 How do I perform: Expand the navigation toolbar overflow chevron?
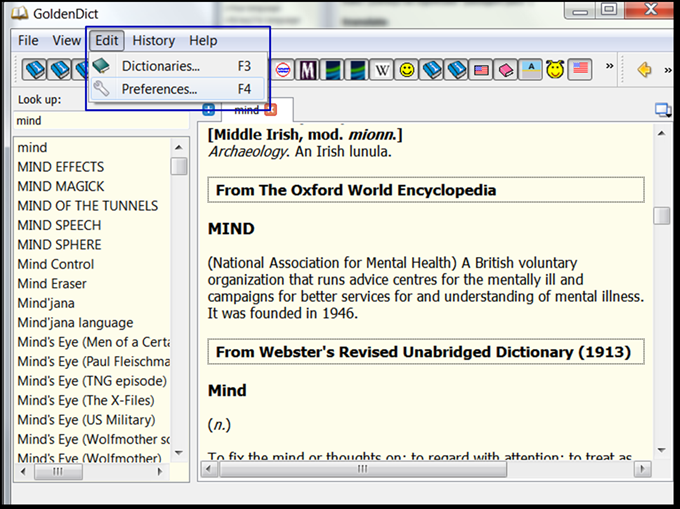tap(668, 70)
